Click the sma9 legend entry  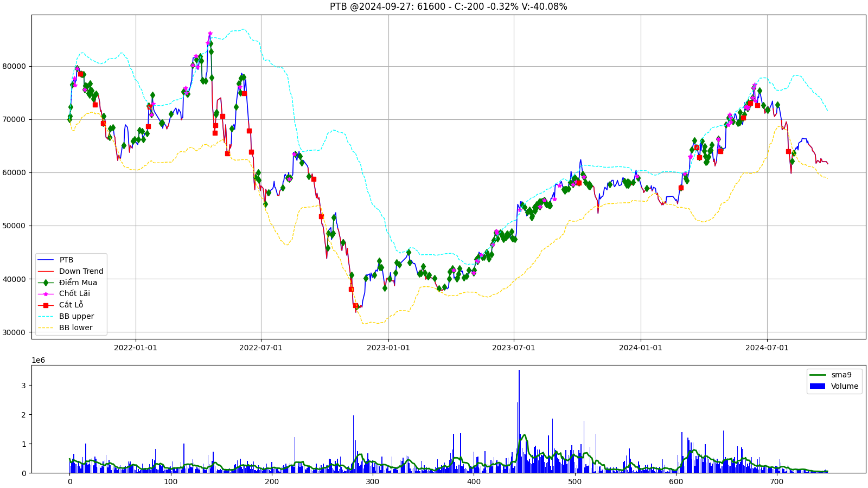831,375
